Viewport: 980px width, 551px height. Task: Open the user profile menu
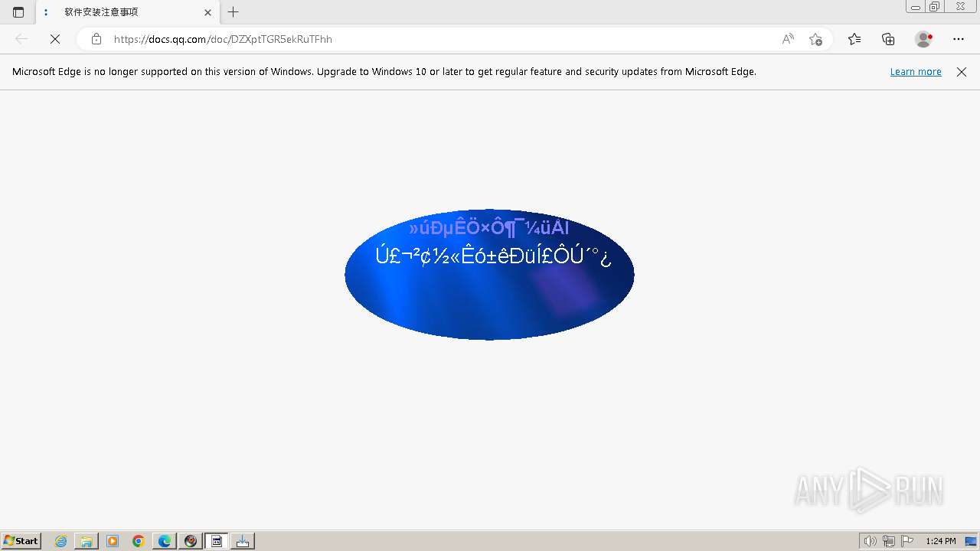pyautogui.click(x=924, y=39)
